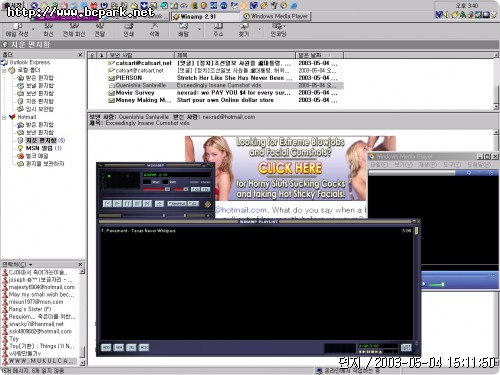This screenshot has height=375, width=500.
Task: Open the 벌크 메일 folder under Hotmail
Action: pos(33,156)
